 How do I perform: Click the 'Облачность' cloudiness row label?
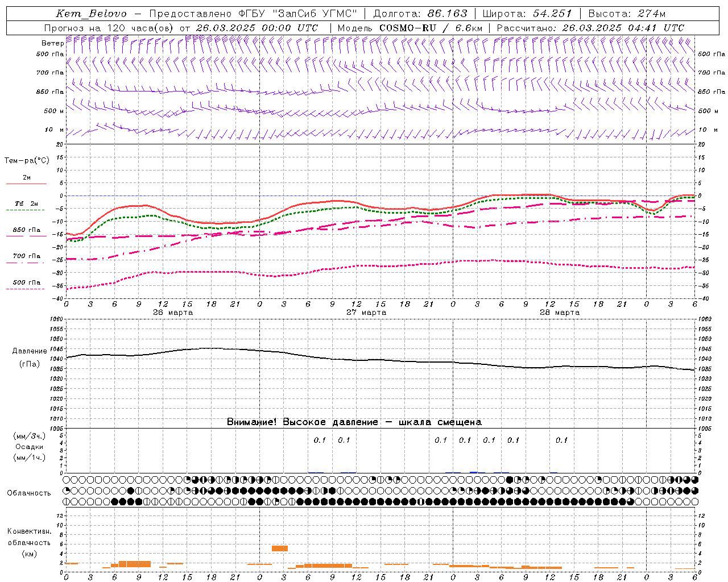click(29, 493)
